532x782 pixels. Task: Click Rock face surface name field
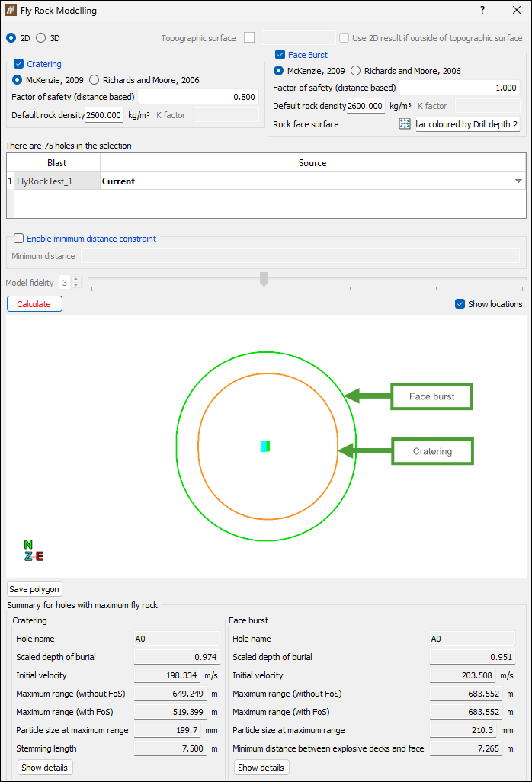[x=467, y=124]
